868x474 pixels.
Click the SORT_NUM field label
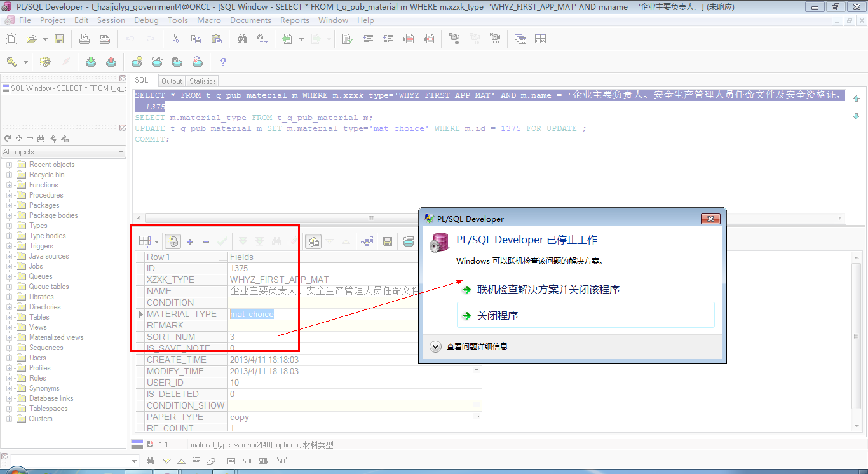171,337
